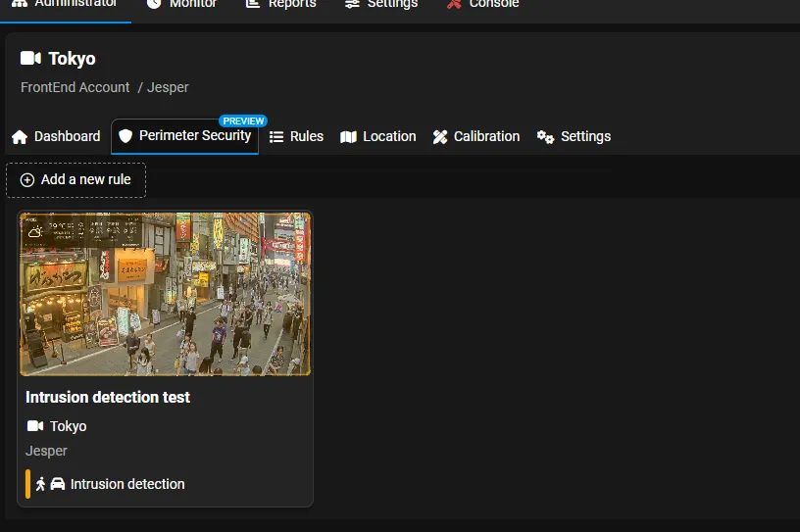This screenshot has width=800, height=532.
Task: Click the Calibration ruler-pencil icon
Action: click(440, 137)
